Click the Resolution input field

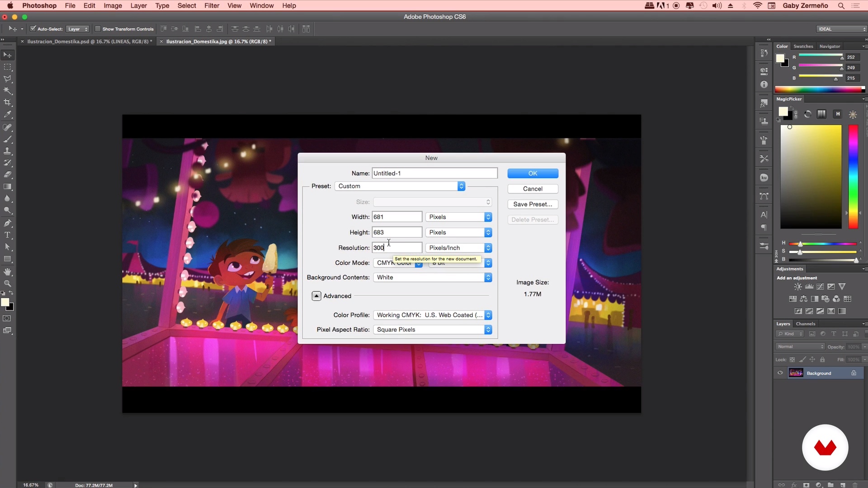click(397, 248)
